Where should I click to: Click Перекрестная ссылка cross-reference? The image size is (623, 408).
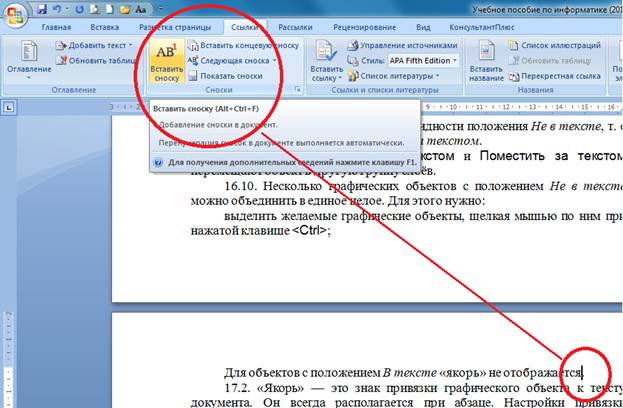click(x=560, y=75)
